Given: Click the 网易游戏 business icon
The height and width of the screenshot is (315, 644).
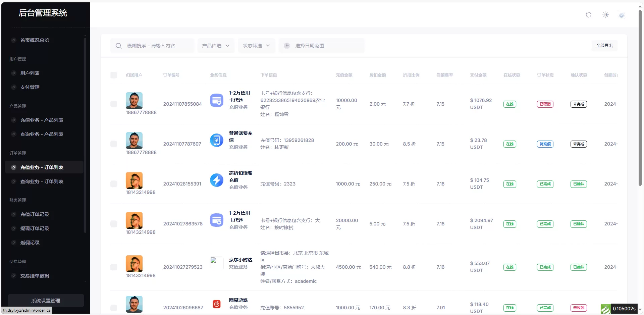Looking at the screenshot, I should 216,304.
